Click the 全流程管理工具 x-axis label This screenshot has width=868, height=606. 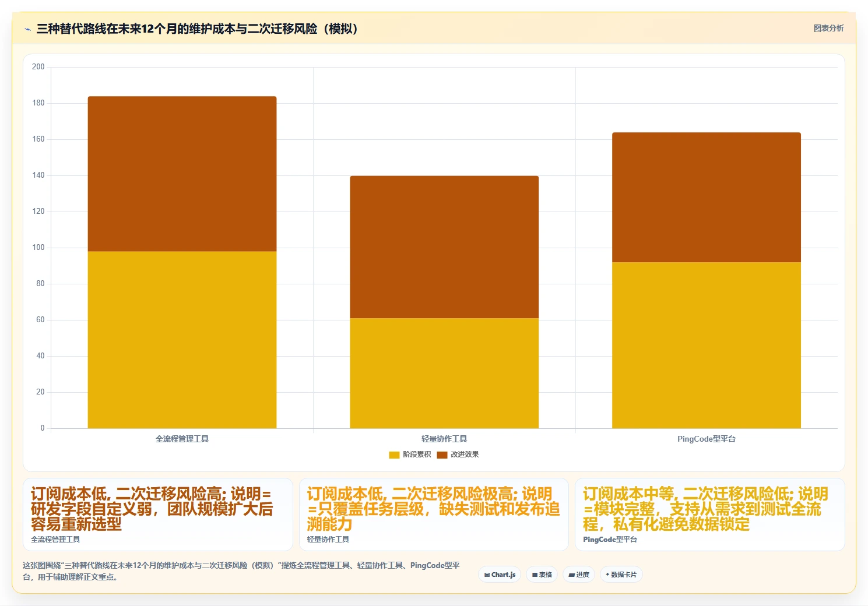182,439
